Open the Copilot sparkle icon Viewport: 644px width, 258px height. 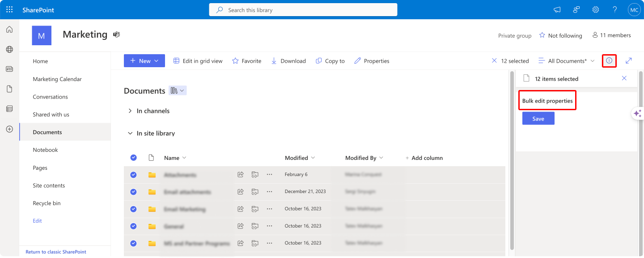click(x=637, y=113)
